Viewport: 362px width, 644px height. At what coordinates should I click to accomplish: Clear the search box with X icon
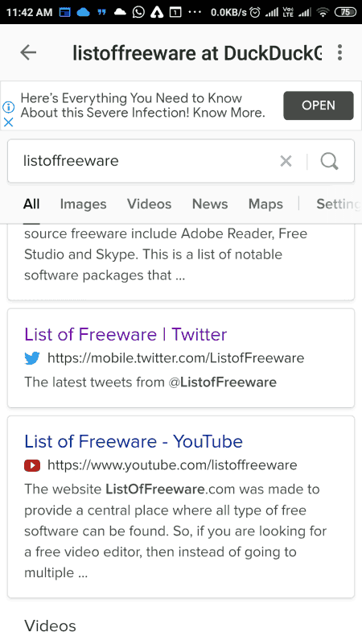[x=286, y=162]
